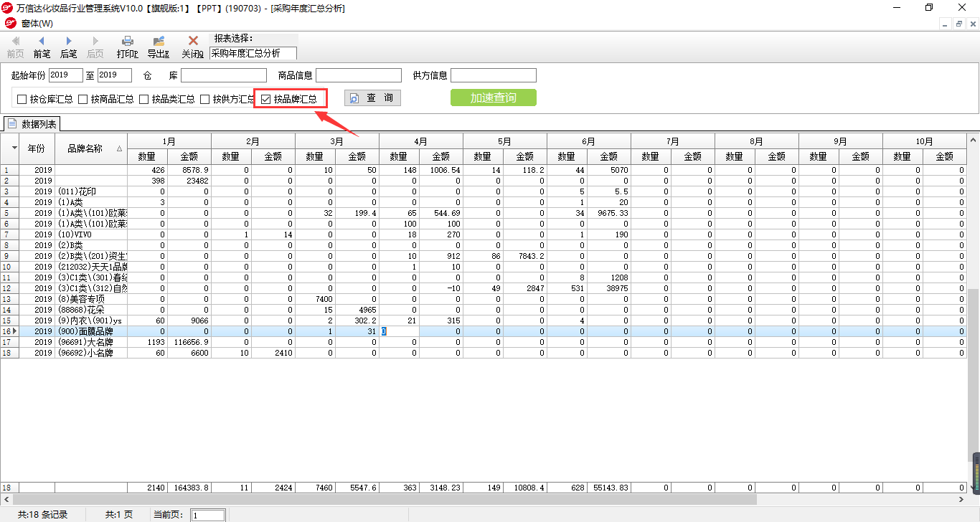Click cell 9675.33 in June amount column
980x522 pixels.
click(609, 213)
